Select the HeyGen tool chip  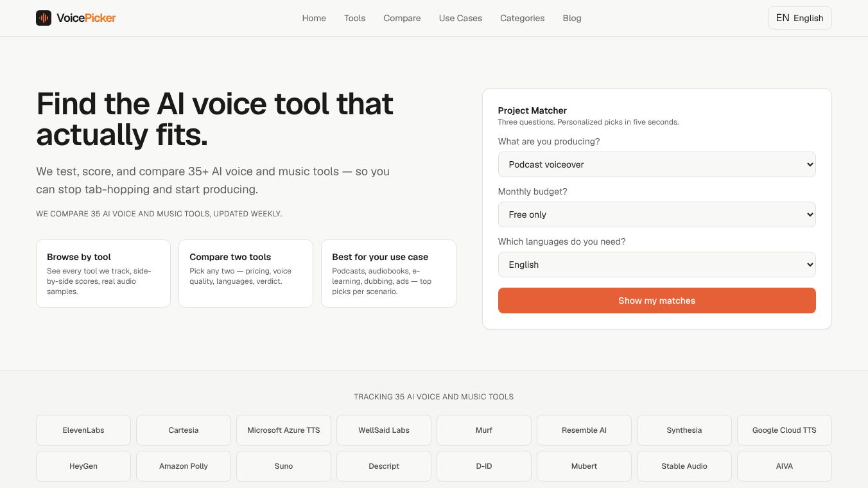(83, 466)
